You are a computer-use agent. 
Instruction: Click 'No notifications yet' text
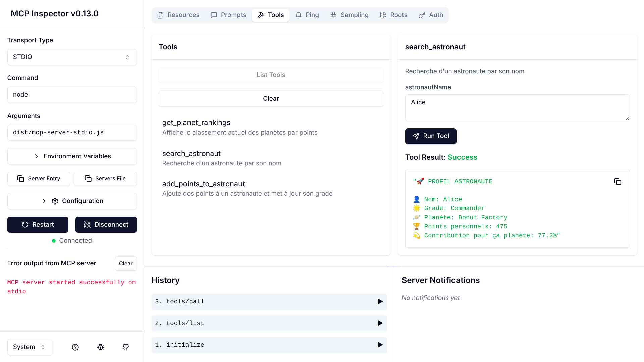point(431,298)
